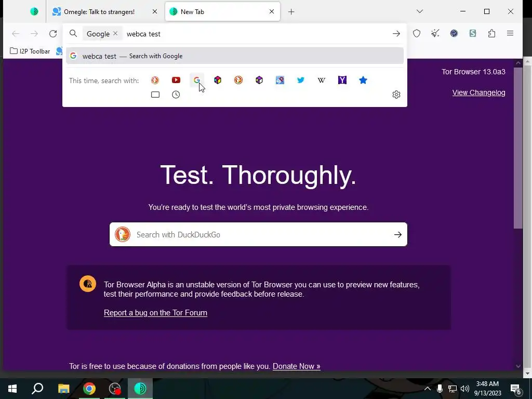Select the pinned Tor Browser tab
The height and width of the screenshot is (399, 532).
click(x=34, y=11)
